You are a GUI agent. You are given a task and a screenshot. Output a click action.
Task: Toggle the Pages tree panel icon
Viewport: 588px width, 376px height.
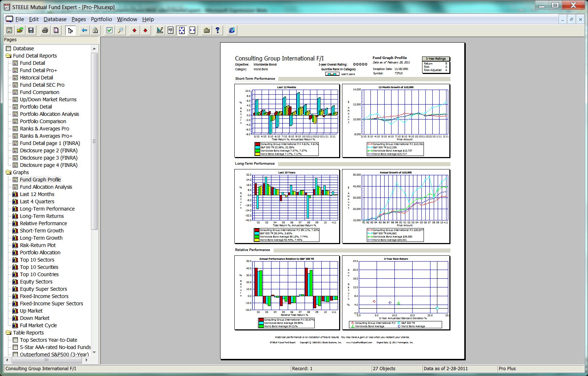(x=70, y=30)
